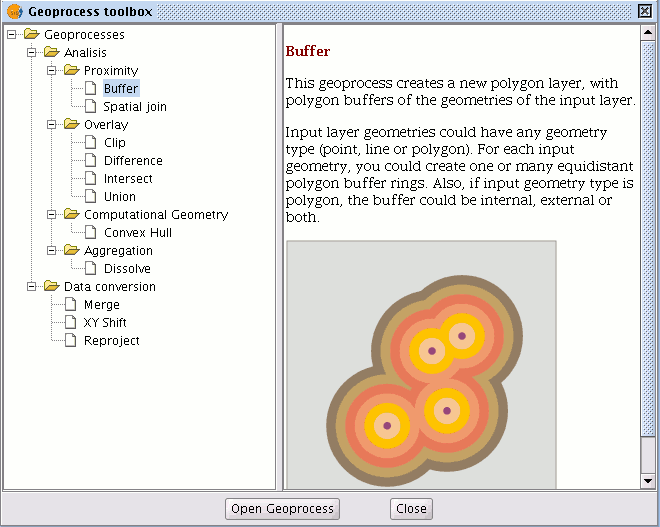The image size is (660, 527).
Task: Click the Analisis folder icon
Action: coord(51,52)
